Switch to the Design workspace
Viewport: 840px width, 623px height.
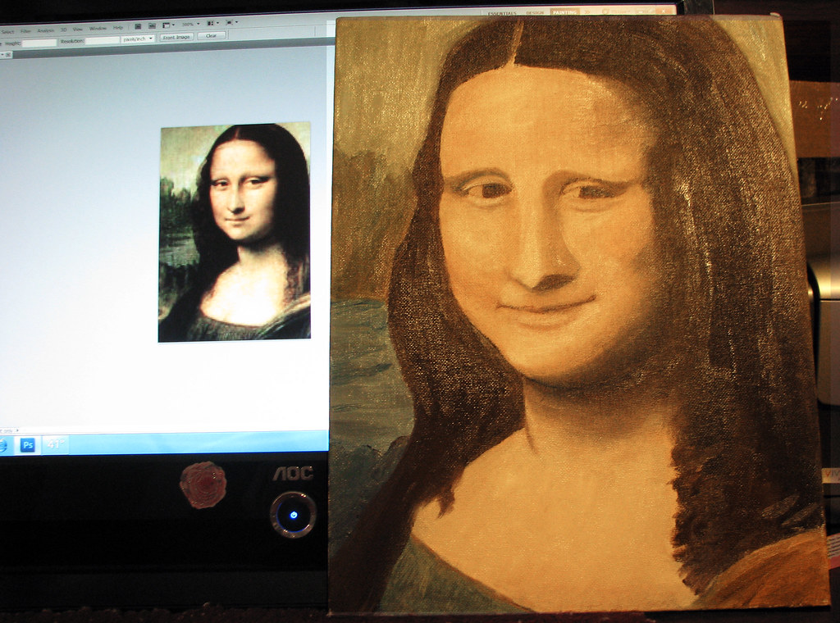[535, 13]
